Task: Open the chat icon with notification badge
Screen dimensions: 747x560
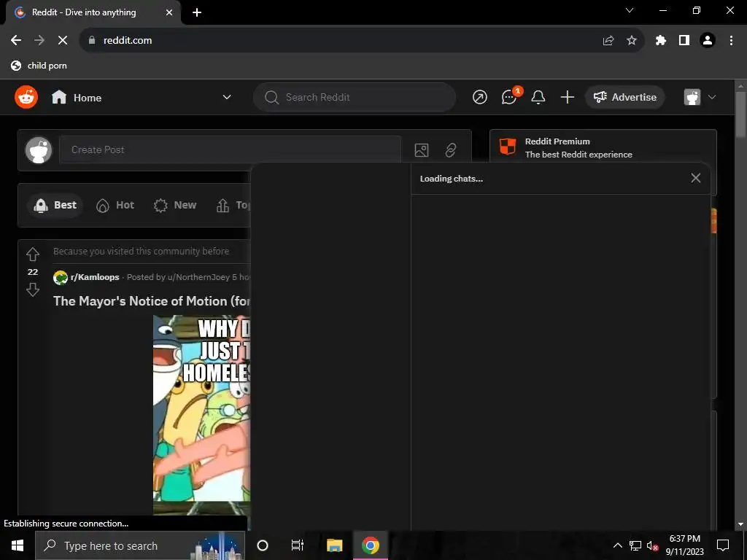Action: click(509, 97)
